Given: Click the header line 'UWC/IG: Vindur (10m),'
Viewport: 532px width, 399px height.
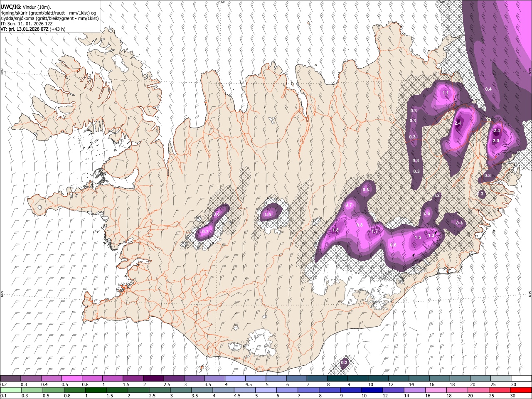Looking at the screenshot, I should 26,7.
